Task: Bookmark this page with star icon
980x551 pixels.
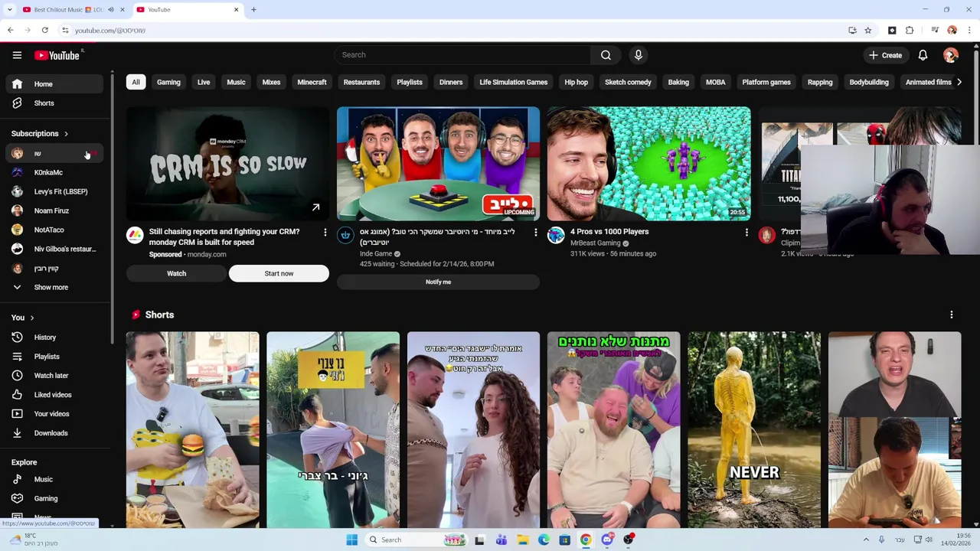Action: pos(868,31)
